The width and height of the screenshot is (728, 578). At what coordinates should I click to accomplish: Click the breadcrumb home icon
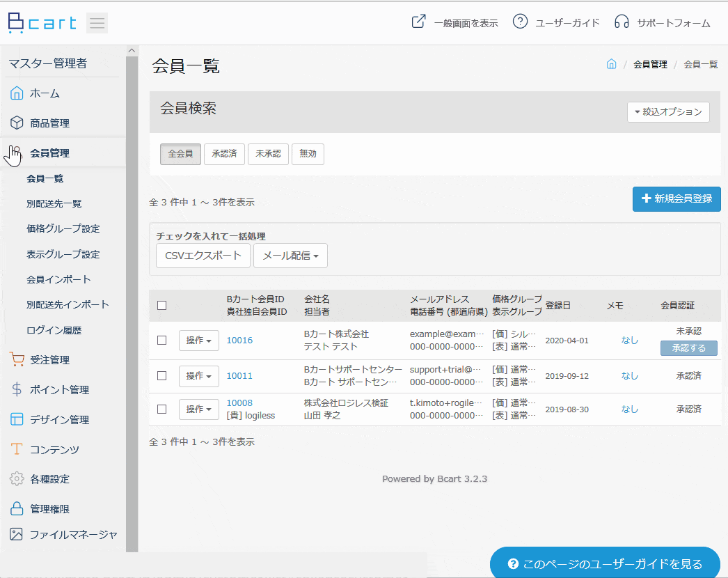coord(612,64)
